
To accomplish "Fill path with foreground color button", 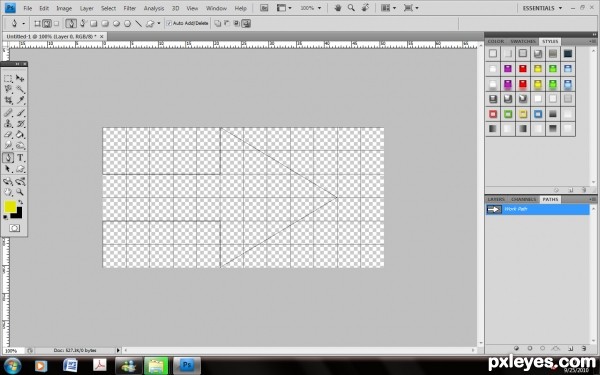I will coord(516,349).
